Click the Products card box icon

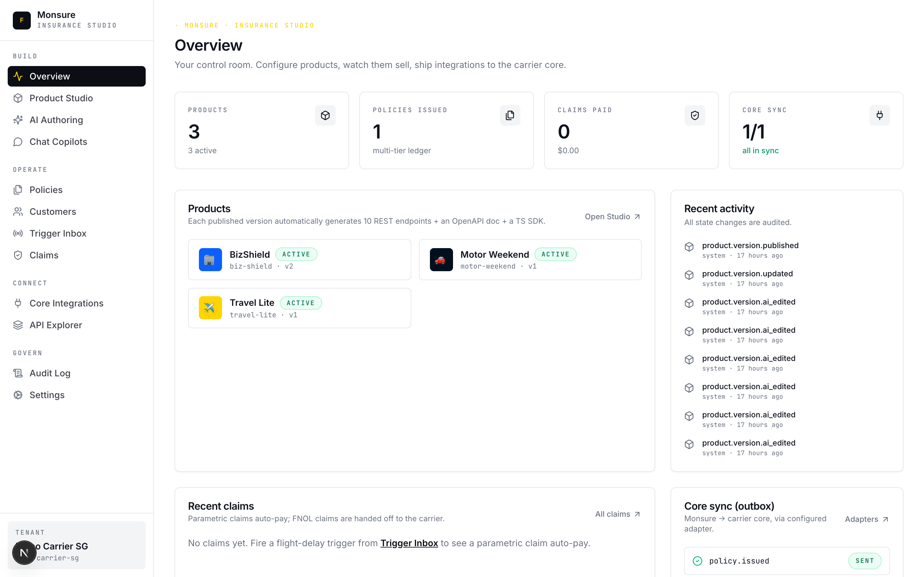325,115
